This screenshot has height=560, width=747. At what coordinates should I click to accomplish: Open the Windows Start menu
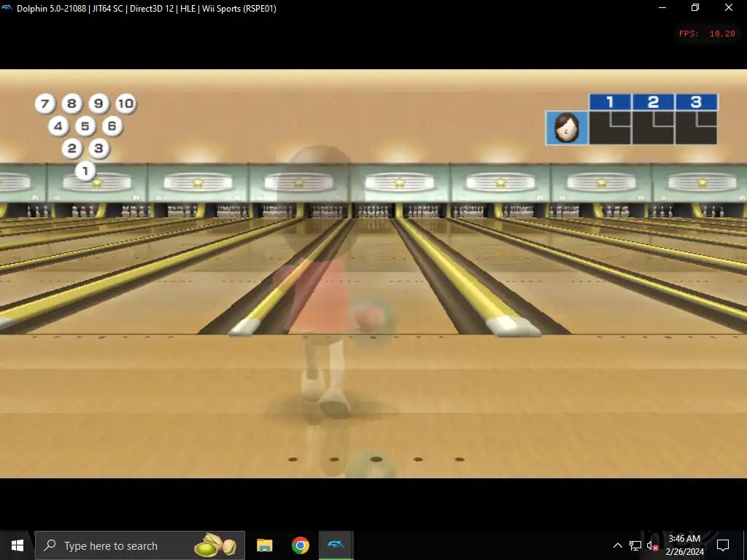tap(18, 545)
